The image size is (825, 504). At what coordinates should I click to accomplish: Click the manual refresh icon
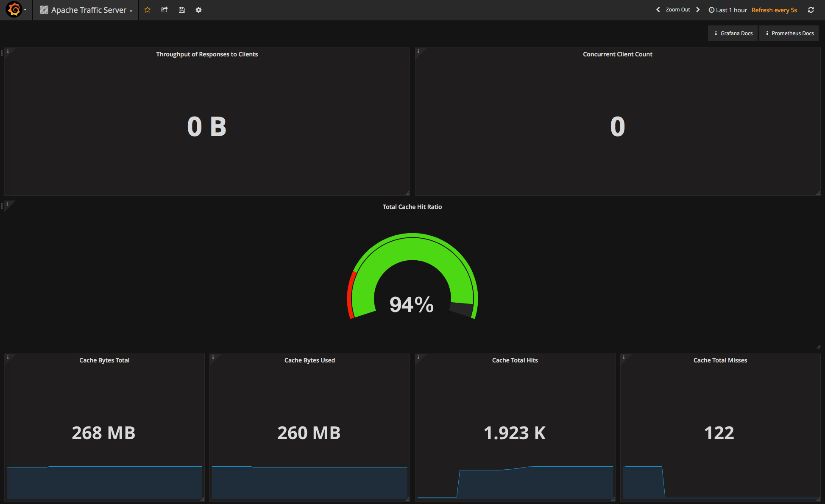click(811, 10)
